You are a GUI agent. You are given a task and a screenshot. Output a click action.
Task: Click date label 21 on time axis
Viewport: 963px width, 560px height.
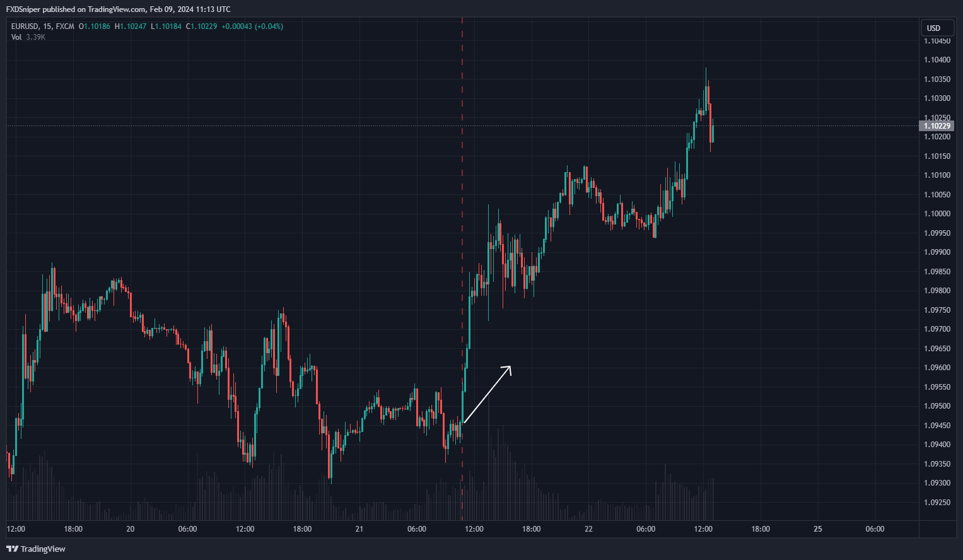[359, 529]
